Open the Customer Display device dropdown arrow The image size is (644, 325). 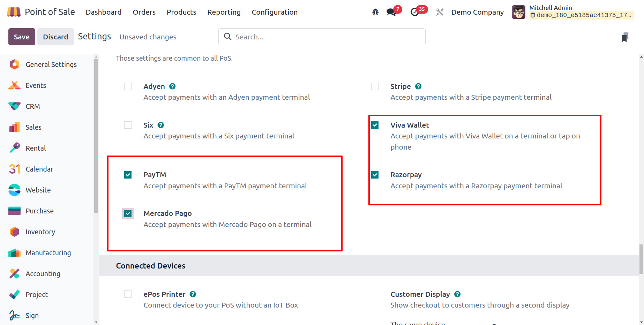pyautogui.click(x=494, y=324)
